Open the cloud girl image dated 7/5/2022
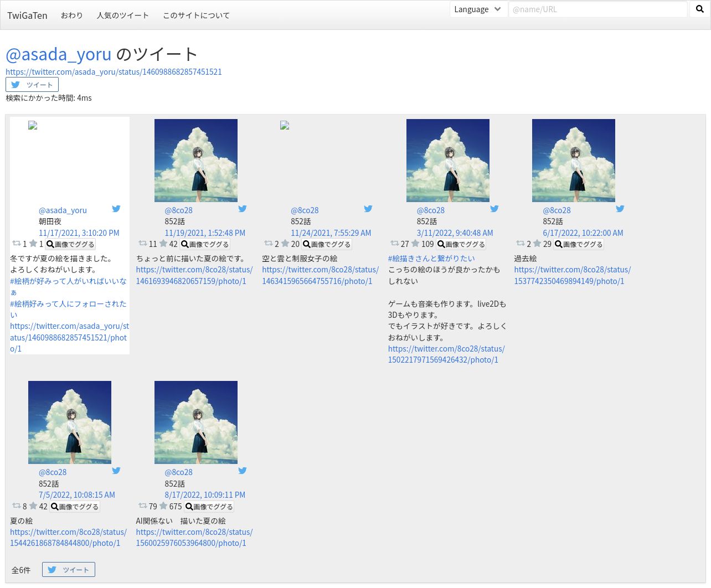 [70, 422]
